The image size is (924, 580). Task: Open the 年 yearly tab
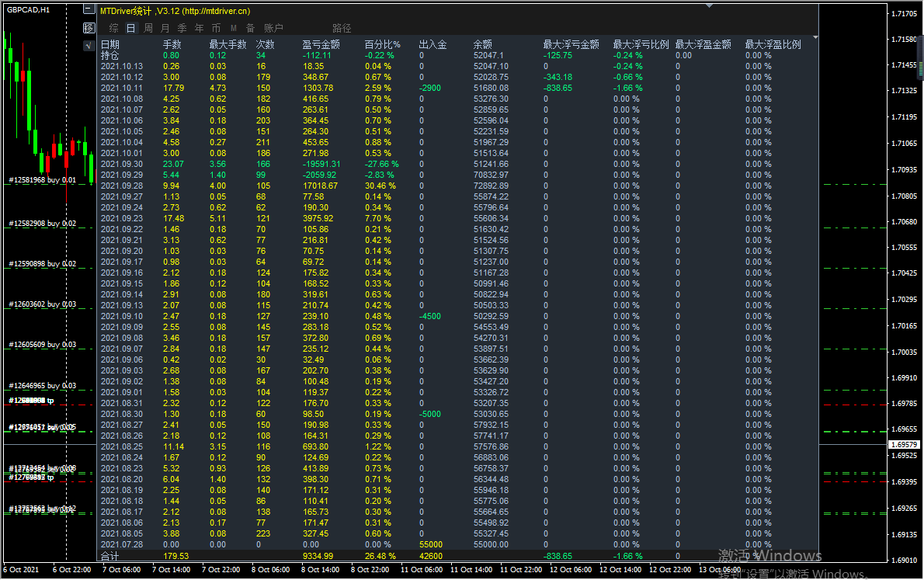[x=200, y=28]
